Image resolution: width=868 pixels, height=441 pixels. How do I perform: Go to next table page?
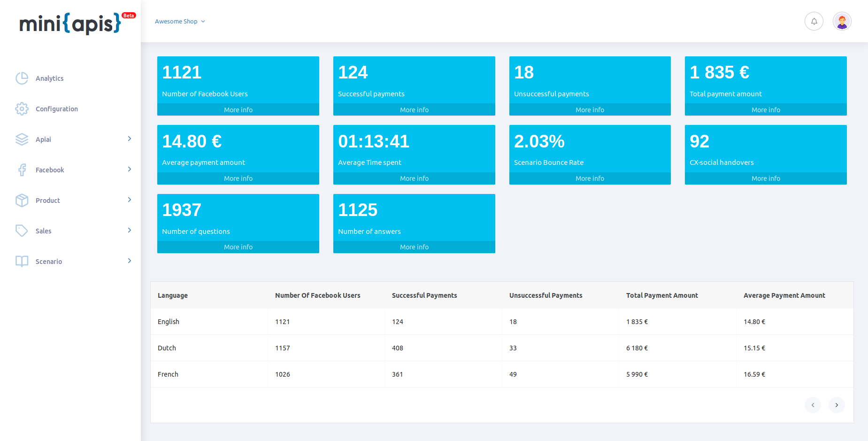tap(837, 405)
